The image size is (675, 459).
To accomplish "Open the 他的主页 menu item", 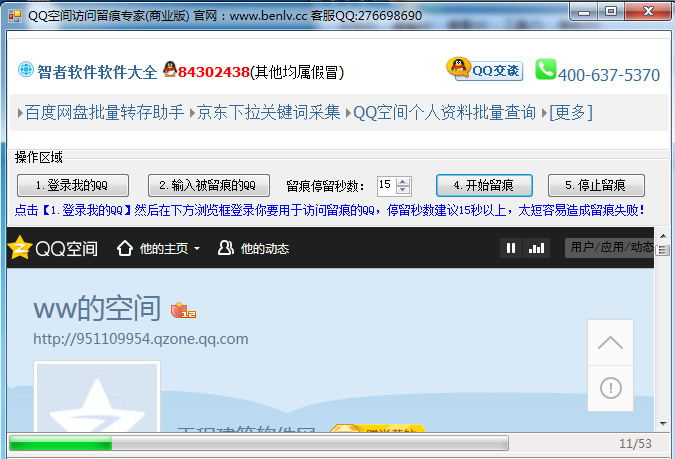I will [x=164, y=248].
